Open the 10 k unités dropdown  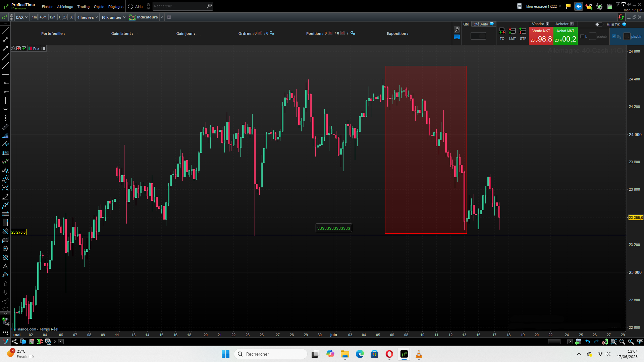click(x=113, y=17)
